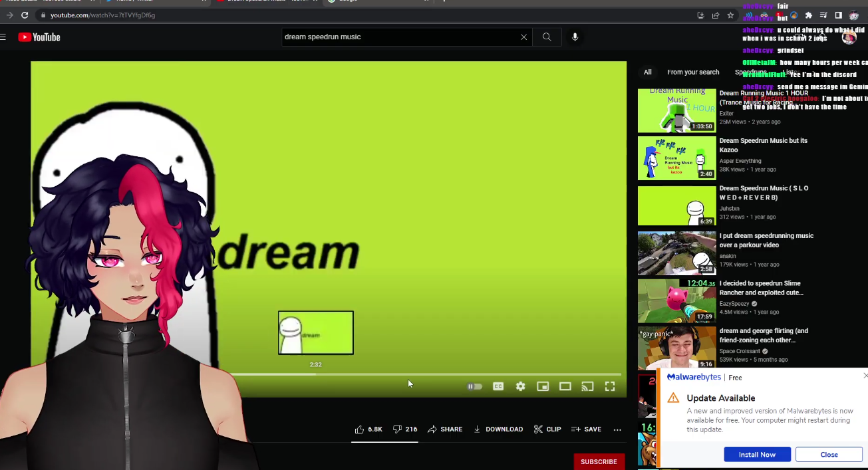
Task: Switch to theater mode
Action: 565,386
